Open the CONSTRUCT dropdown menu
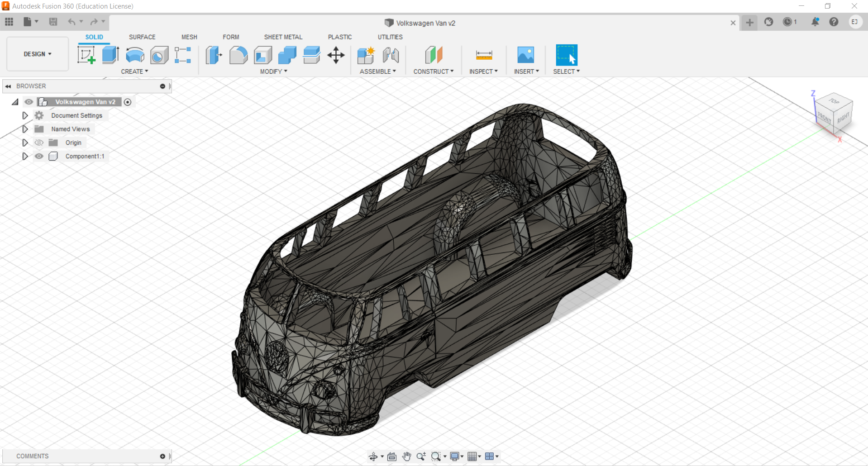The width and height of the screenshot is (868, 466). 433,71
